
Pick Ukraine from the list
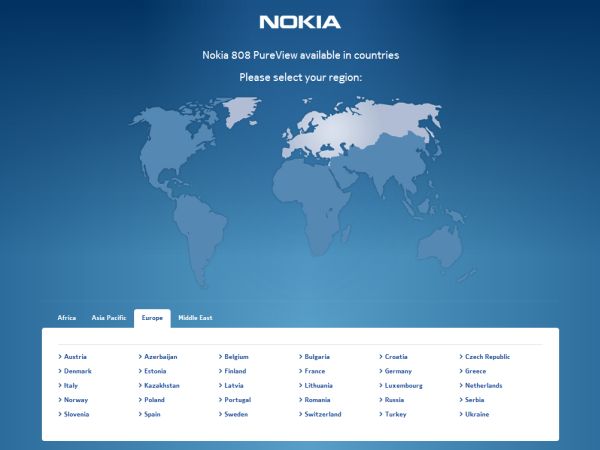(477, 414)
